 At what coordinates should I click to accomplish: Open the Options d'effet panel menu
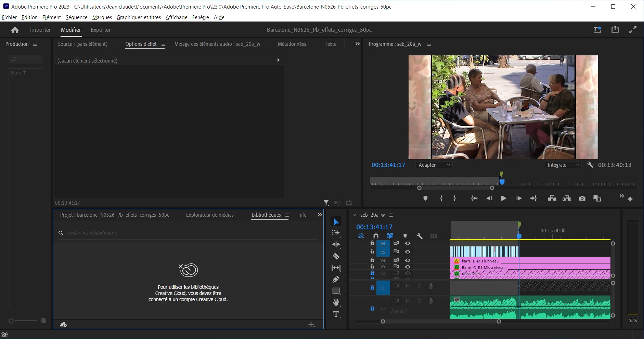point(163,44)
